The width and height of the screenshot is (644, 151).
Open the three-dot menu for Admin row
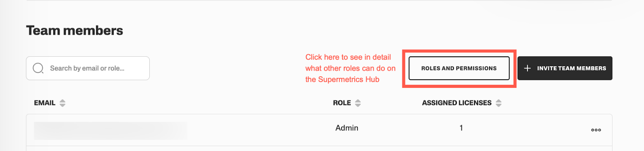coord(596,130)
